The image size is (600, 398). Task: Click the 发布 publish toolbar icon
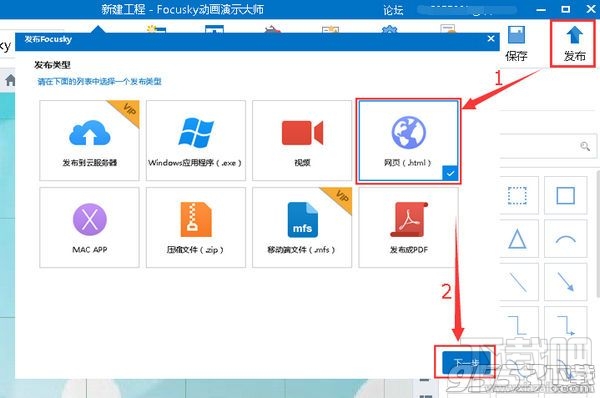574,44
